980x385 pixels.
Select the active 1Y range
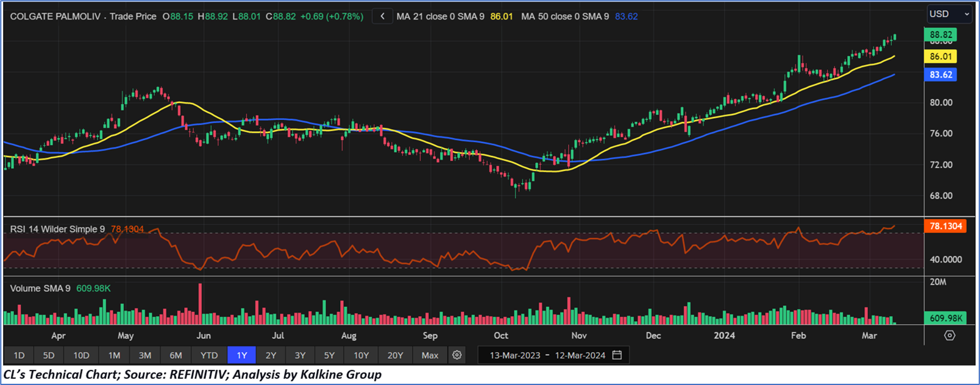(x=242, y=355)
